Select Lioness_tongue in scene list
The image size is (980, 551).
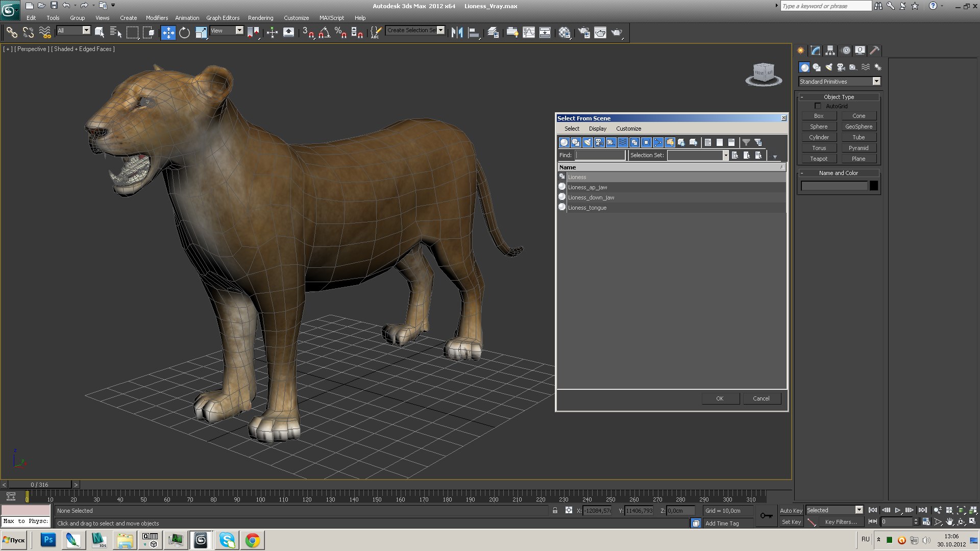tap(587, 207)
